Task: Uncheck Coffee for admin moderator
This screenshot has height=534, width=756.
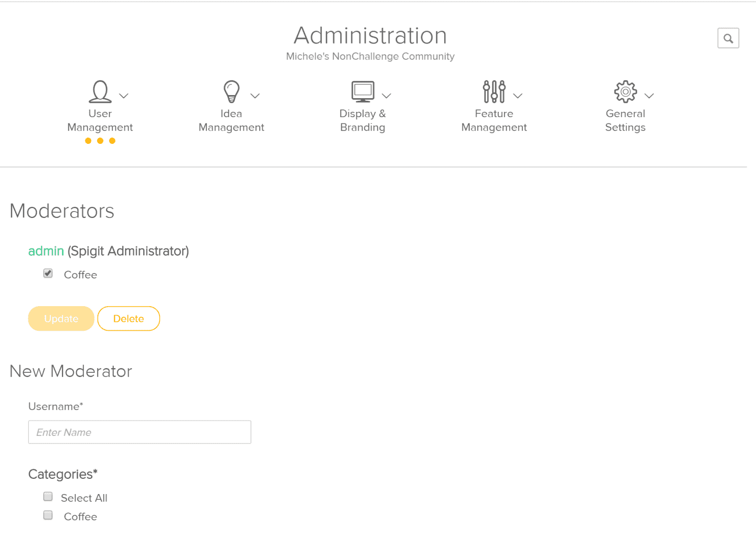Action: (x=48, y=273)
